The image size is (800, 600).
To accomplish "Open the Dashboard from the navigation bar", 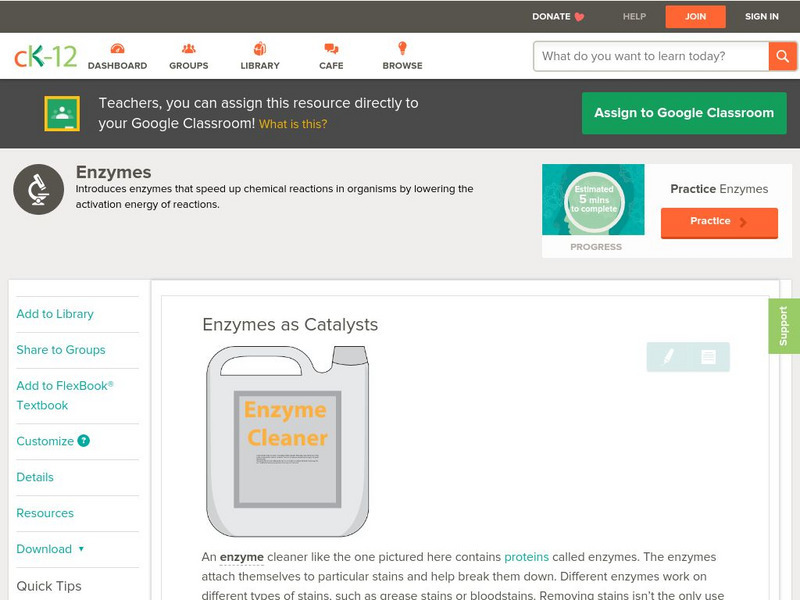I will (x=119, y=57).
